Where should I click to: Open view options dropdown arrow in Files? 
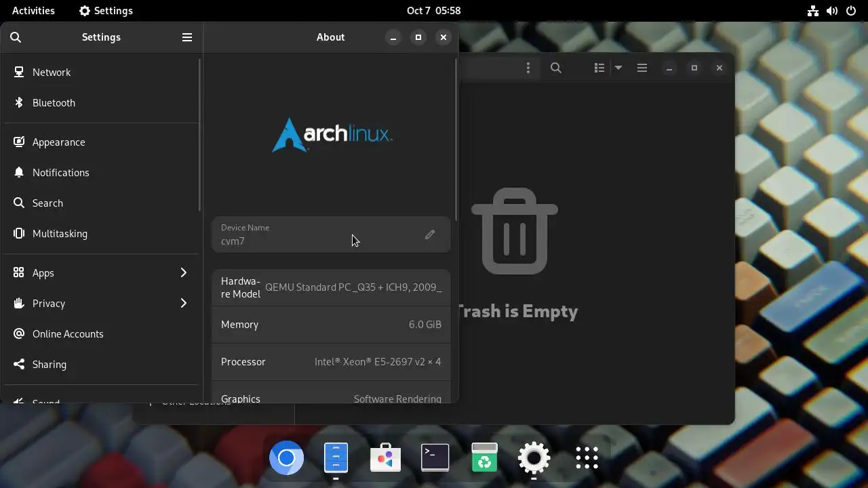pos(618,68)
